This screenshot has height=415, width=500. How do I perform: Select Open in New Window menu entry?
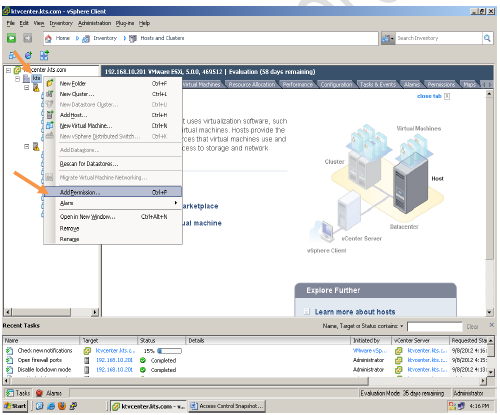(113, 217)
